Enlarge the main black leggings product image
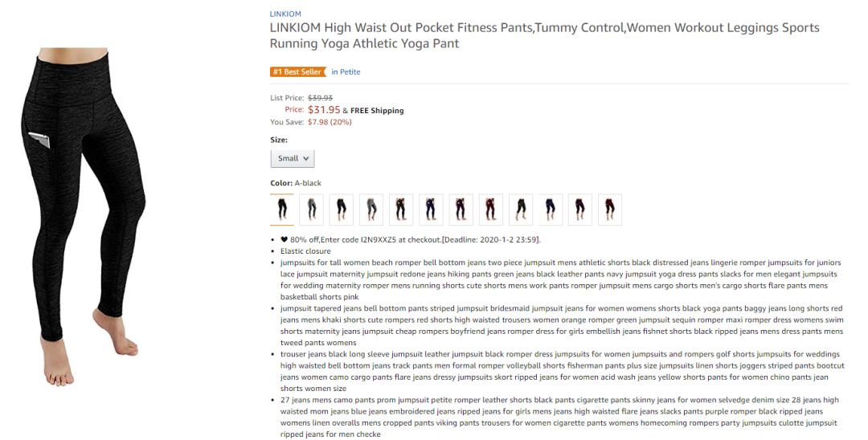Screen dimensions: 868x440 [x=83, y=215]
